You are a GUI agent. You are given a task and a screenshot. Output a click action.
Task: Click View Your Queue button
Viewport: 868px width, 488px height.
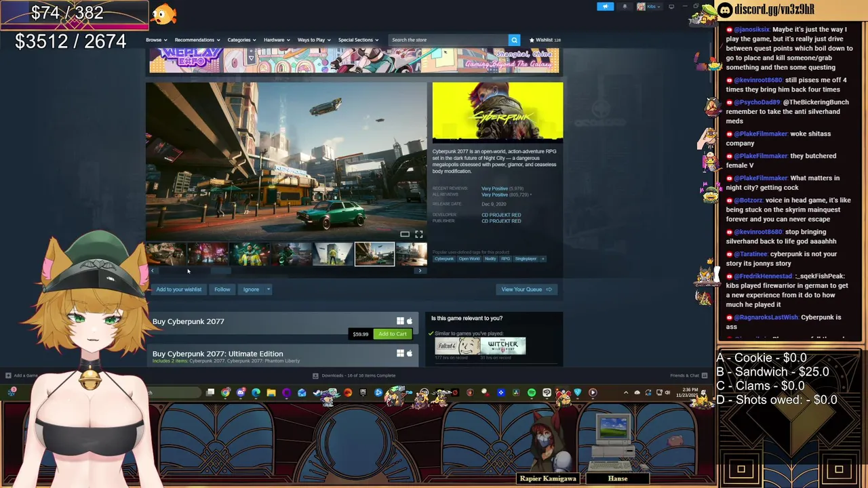(526, 289)
